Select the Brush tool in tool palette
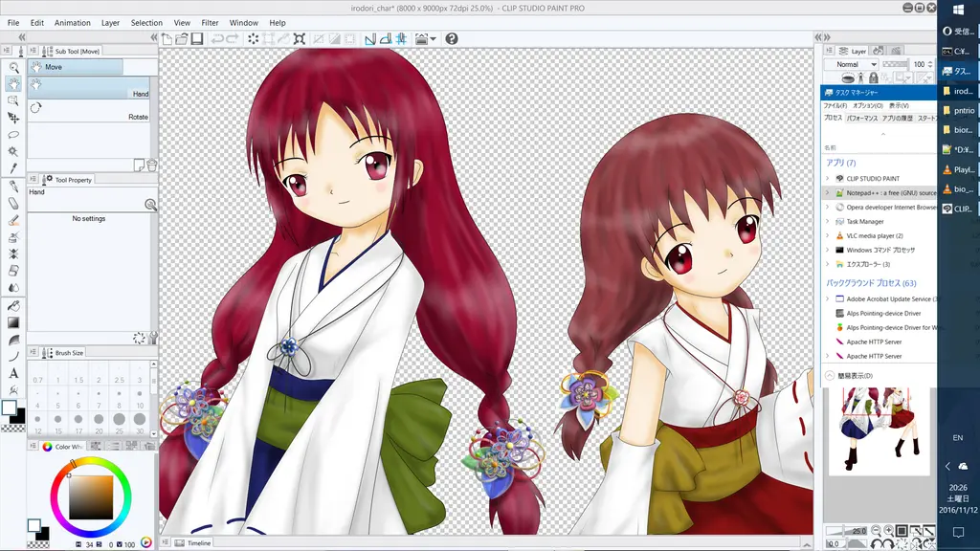The image size is (980, 551). click(13, 220)
